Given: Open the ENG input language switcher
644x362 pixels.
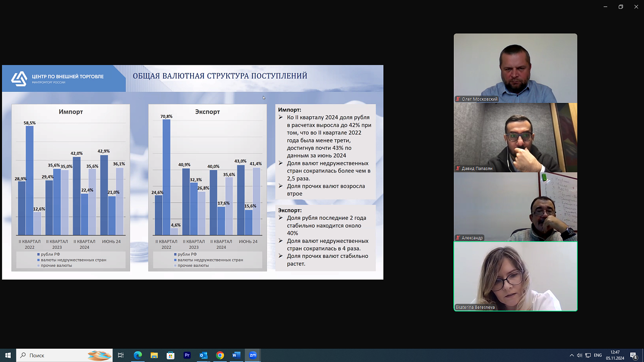Looking at the screenshot, I should pyautogui.click(x=598, y=355).
